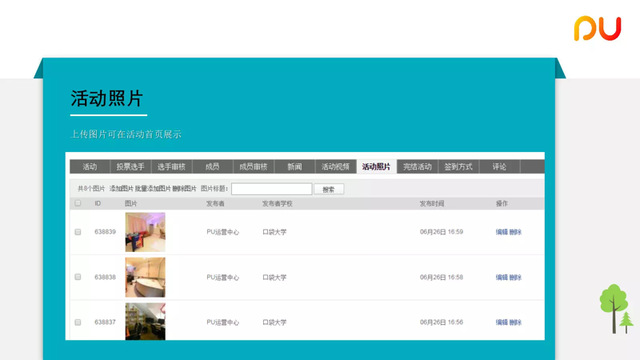Open the thumbnail of photo 638838
Image resolution: width=640 pixels, height=360 pixels.
[x=145, y=277]
